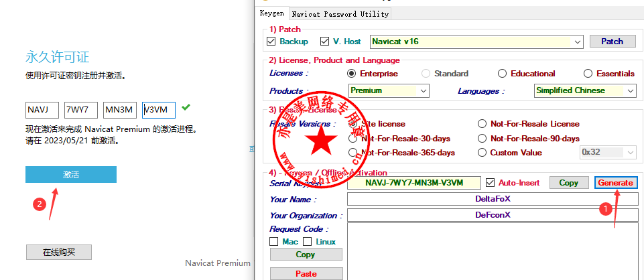Viewport: 644px width, 280px height.
Task: Toggle the Auto-Insert checkbox
Action: pos(490,182)
